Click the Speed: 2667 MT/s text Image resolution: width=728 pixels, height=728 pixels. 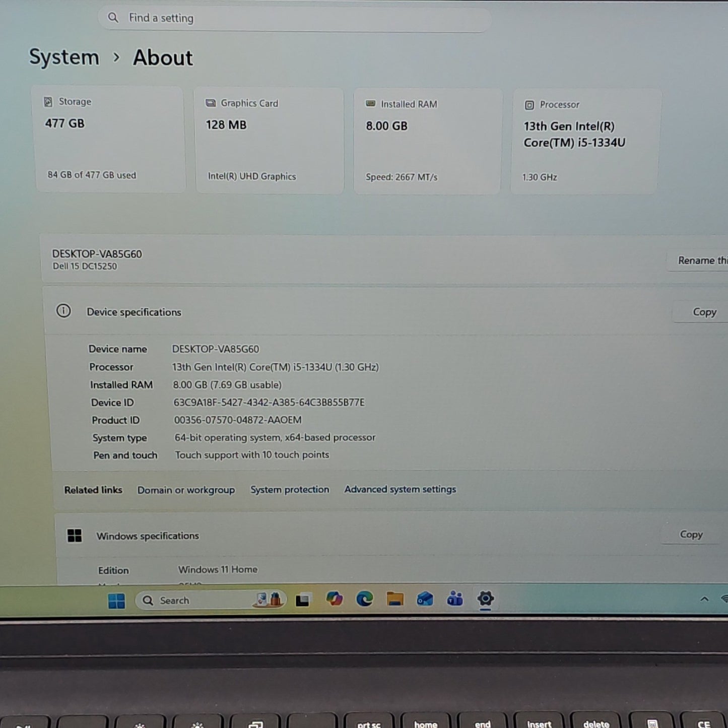click(402, 177)
